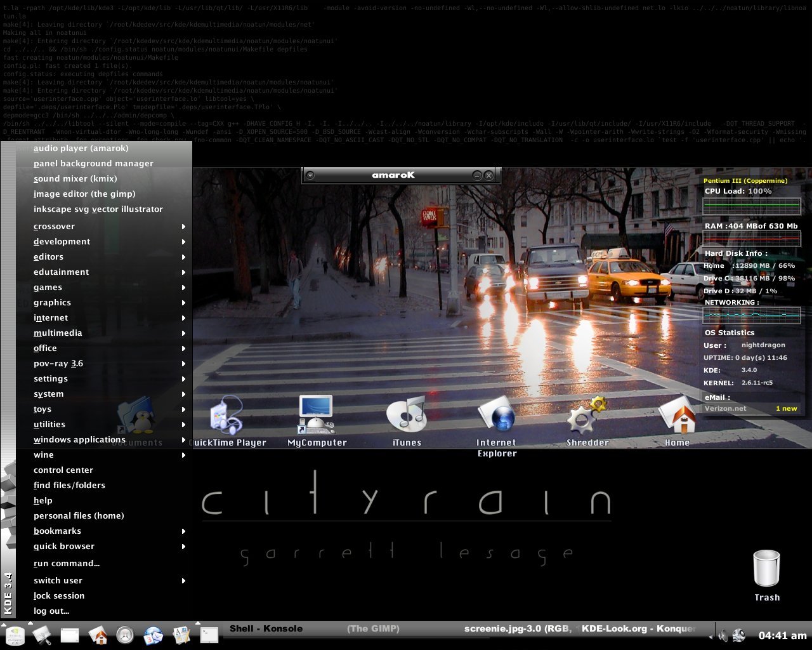Click the 04:41 am panel clock
This screenshot has width=812, height=650.
coord(782,635)
